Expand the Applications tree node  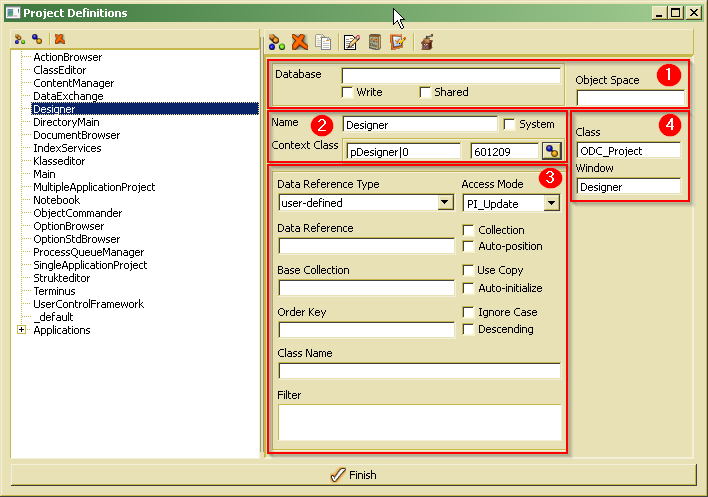pos(21,330)
